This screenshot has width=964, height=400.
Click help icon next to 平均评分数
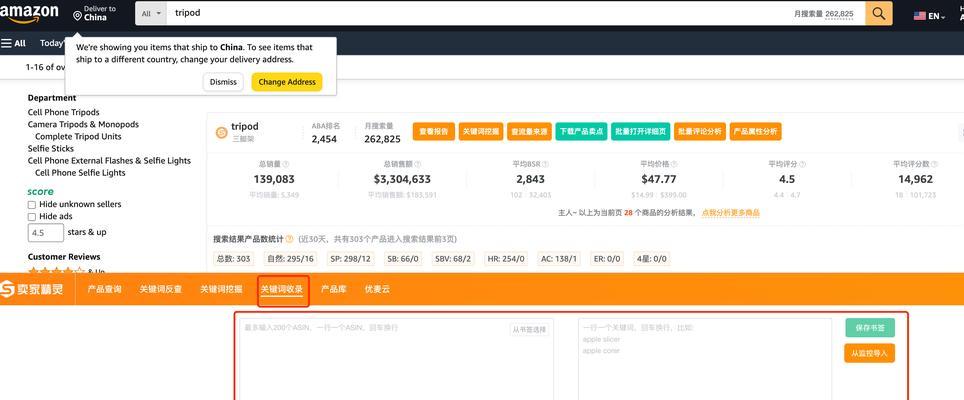[x=935, y=165]
